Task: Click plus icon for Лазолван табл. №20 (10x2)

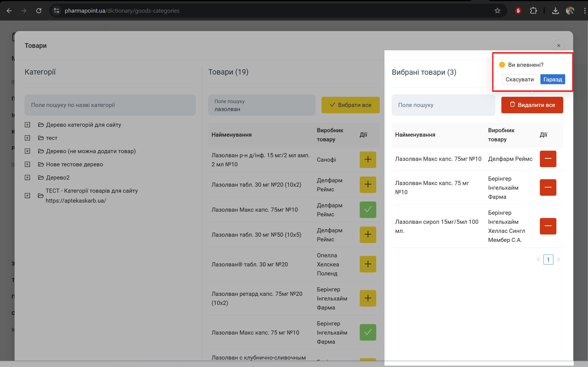Action: coord(368,184)
